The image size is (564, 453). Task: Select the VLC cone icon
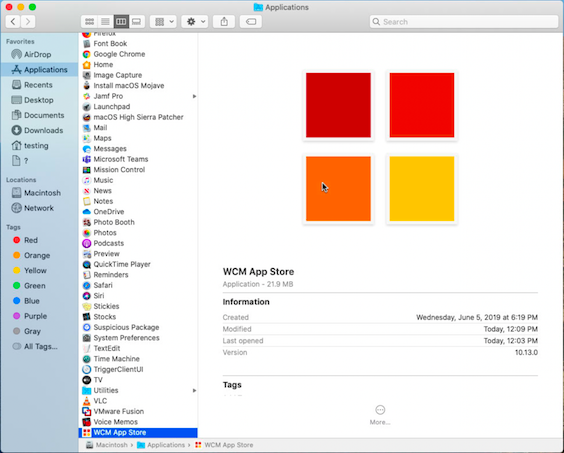coord(86,401)
